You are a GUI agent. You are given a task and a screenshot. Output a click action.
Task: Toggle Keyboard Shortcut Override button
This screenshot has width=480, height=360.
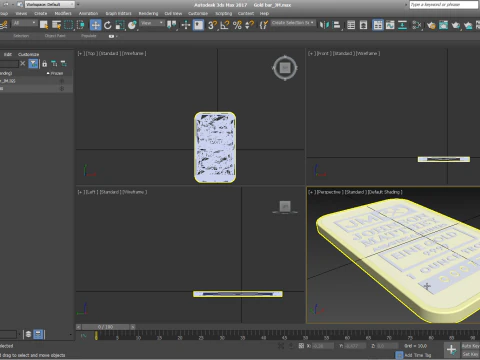pos(198,25)
